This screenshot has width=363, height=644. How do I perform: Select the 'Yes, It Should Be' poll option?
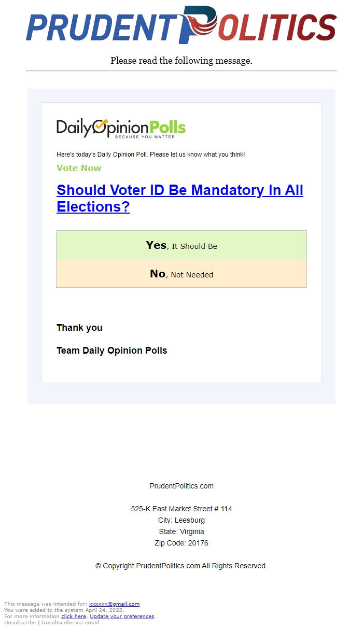[x=180, y=245]
